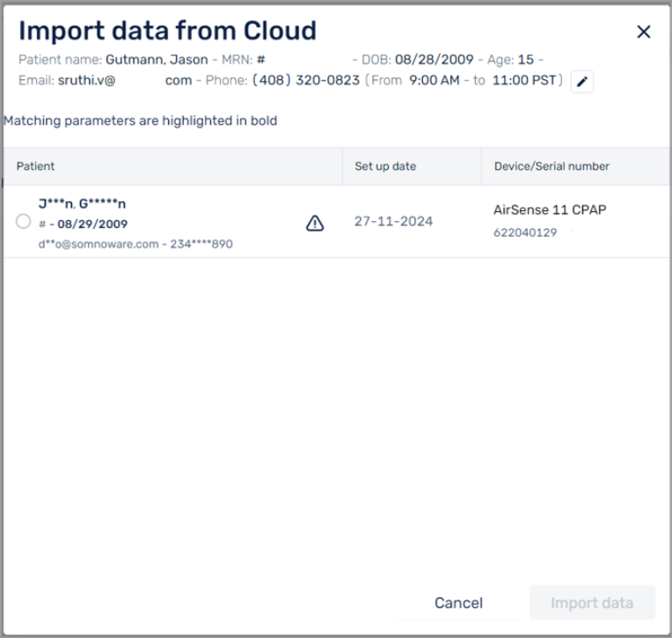This screenshot has width=672, height=638.
Task: Click the warning triangle icon in the patient row
Action: (315, 223)
